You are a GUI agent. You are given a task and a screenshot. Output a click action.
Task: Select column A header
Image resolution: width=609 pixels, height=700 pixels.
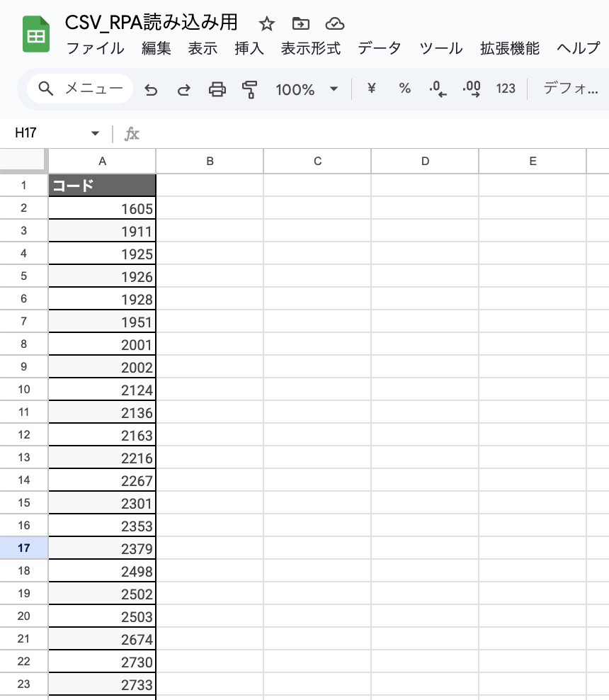click(x=102, y=161)
